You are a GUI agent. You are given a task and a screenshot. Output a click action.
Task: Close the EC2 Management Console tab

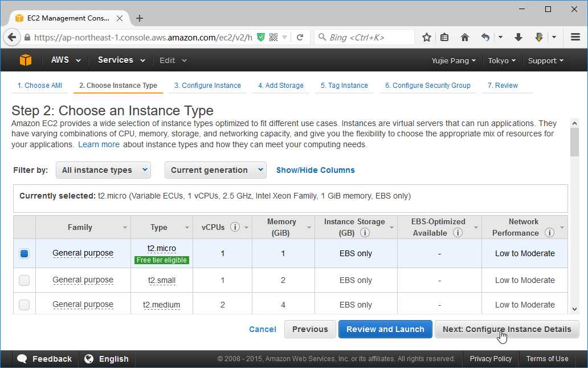point(120,18)
